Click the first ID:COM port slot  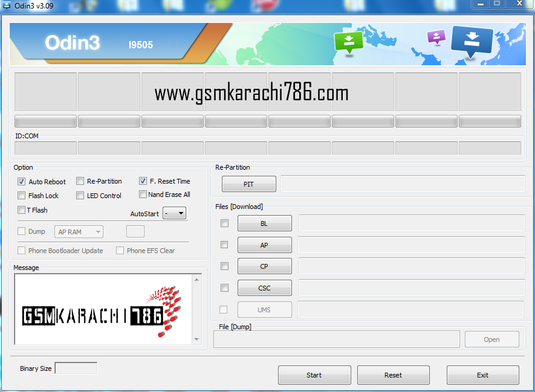[x=46, y=148]
